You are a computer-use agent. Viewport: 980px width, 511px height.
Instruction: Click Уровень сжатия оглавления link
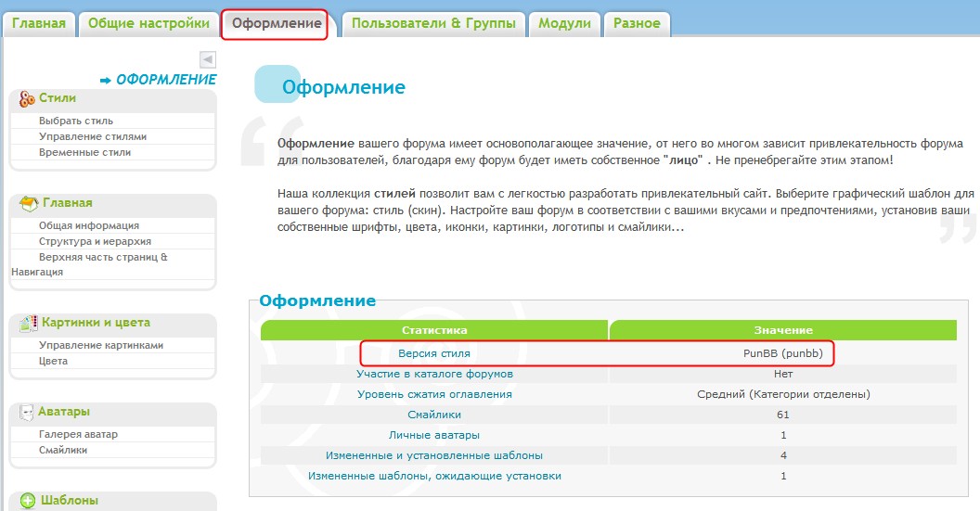click(434, 394)
